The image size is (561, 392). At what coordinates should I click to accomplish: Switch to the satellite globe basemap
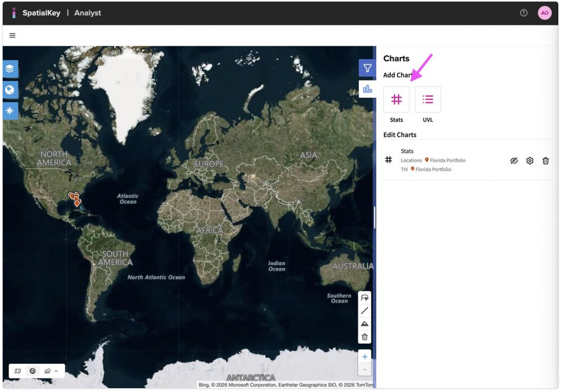(33, 371)
